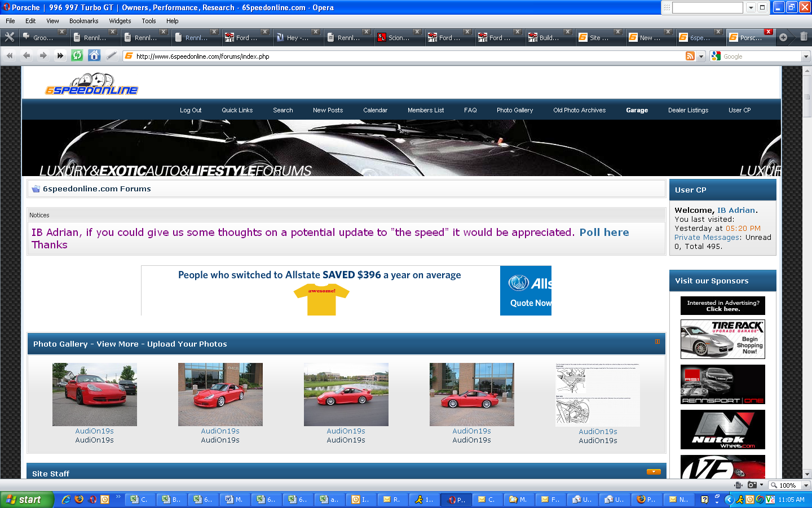This screenshot has width=812, height=508.
Task: Open the zoom 100% dropdown
Action: [x=806, y=485]
